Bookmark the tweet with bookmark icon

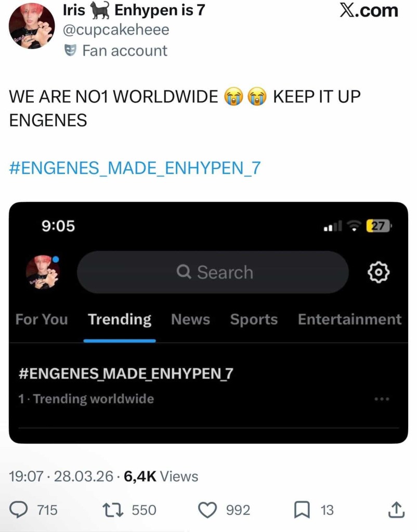tap(301, 510)
